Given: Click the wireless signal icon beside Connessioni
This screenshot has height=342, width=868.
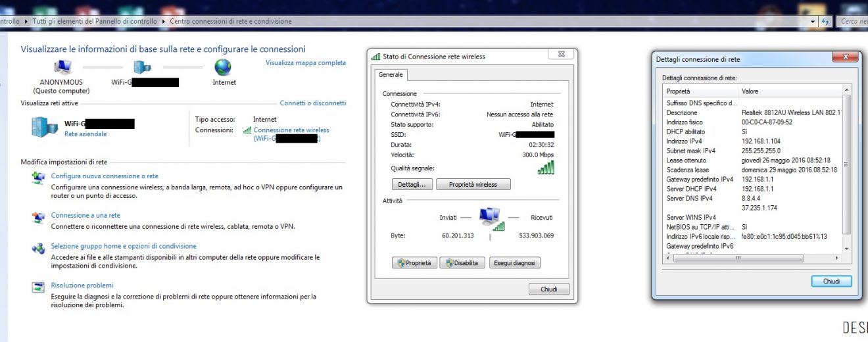Looking at the screenshot, I should 247,130.
